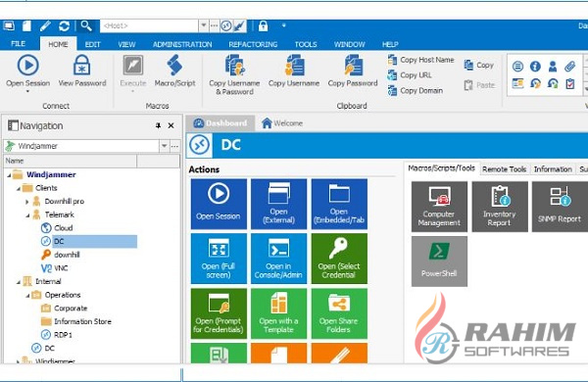Click the pencil edit icon in quick toolbar
This screenshot has height=382, width=588.
(x=45, y=25)
